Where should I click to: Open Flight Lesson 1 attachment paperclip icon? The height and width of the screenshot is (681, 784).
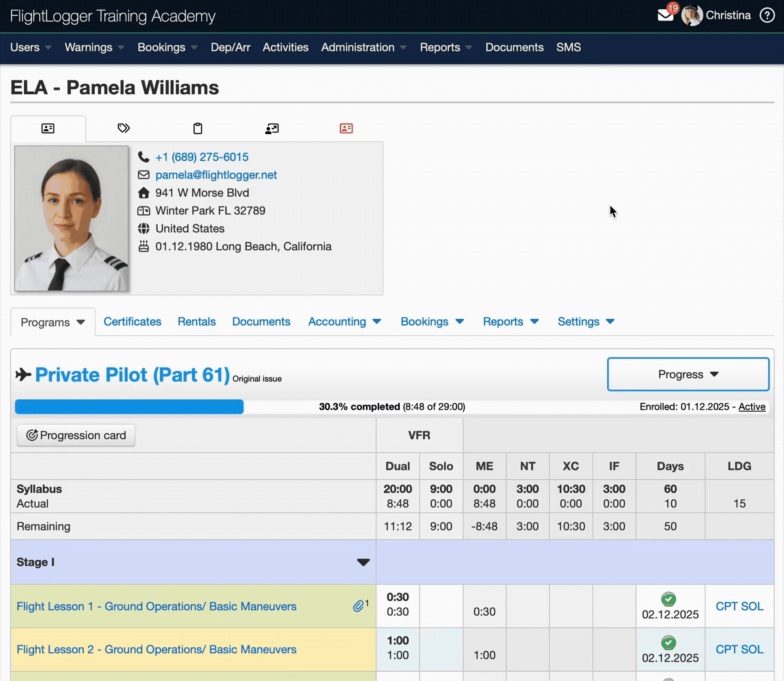pyautogui.click(x=359, y=606)
